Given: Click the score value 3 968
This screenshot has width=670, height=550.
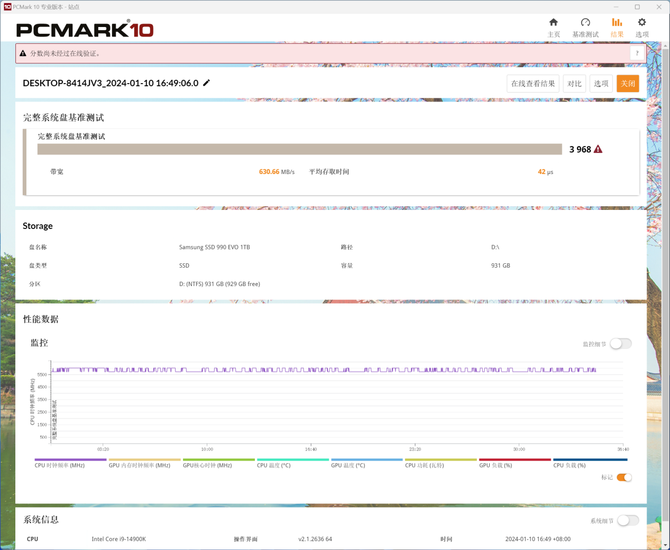Looking at the screenshot, I should coord(580,149).
